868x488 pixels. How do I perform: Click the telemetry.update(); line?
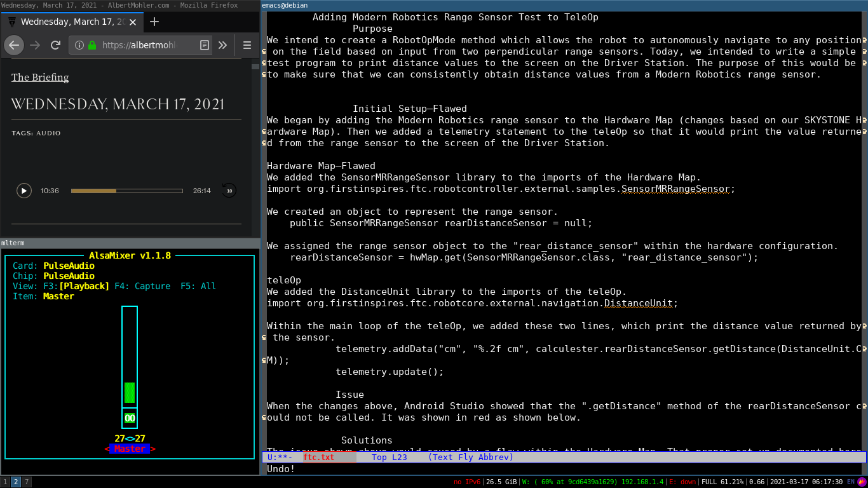390,372
